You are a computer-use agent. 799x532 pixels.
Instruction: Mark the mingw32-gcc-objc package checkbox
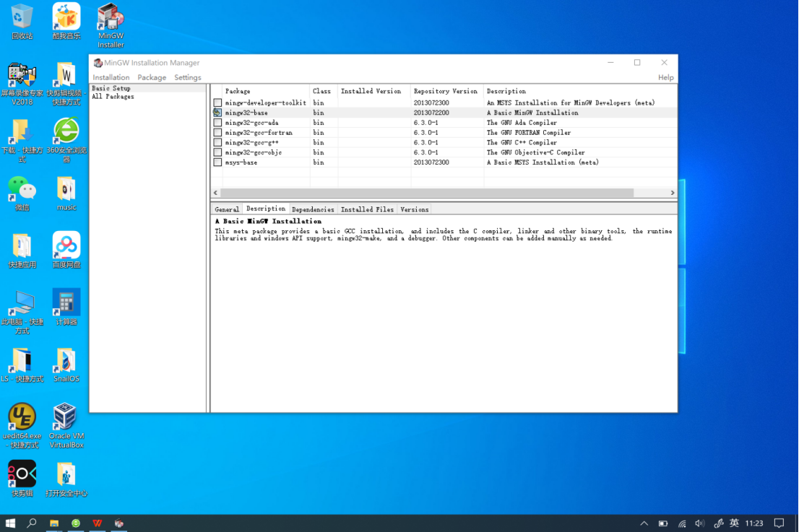pyautogui.click(x=217, y=152)
